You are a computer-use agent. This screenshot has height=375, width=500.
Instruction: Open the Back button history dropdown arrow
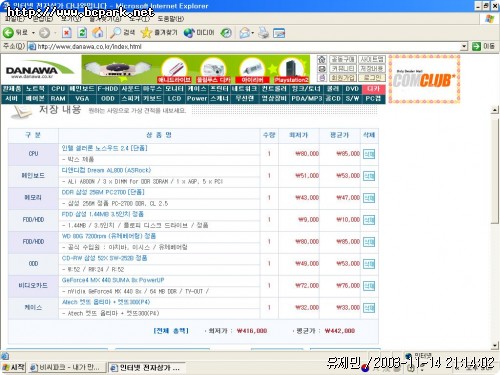(33, 33)
